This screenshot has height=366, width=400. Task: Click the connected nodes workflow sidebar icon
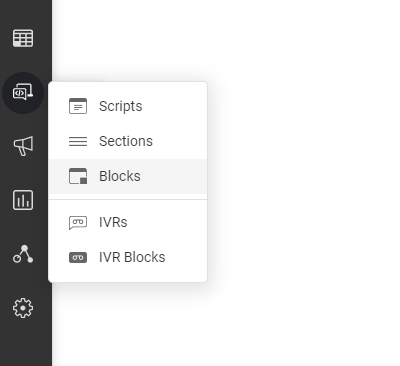(x=23, y=254)
